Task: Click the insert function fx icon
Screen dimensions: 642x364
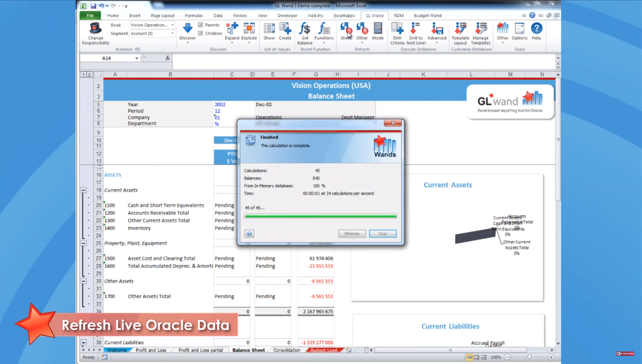Action: [x=168, y=58]
